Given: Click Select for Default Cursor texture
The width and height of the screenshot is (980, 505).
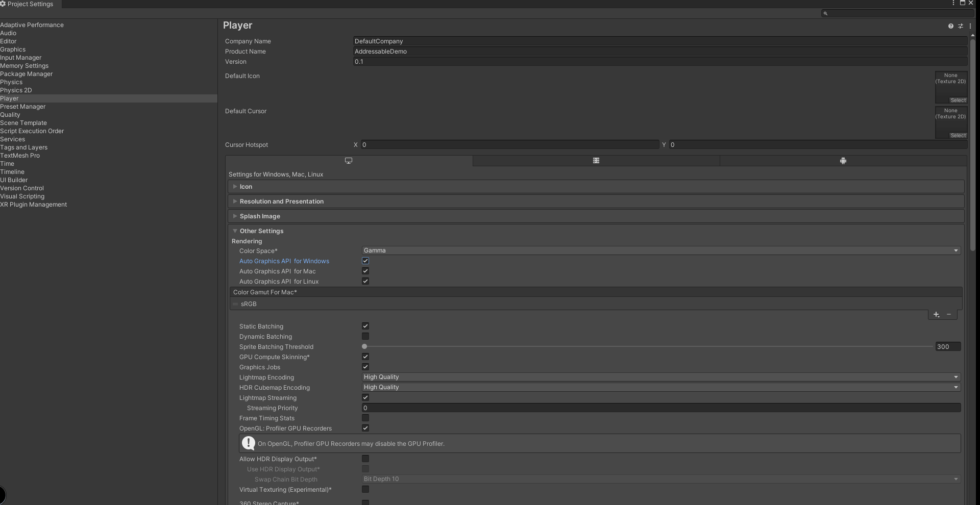Looking at the screenshot, I should point(958,136).
